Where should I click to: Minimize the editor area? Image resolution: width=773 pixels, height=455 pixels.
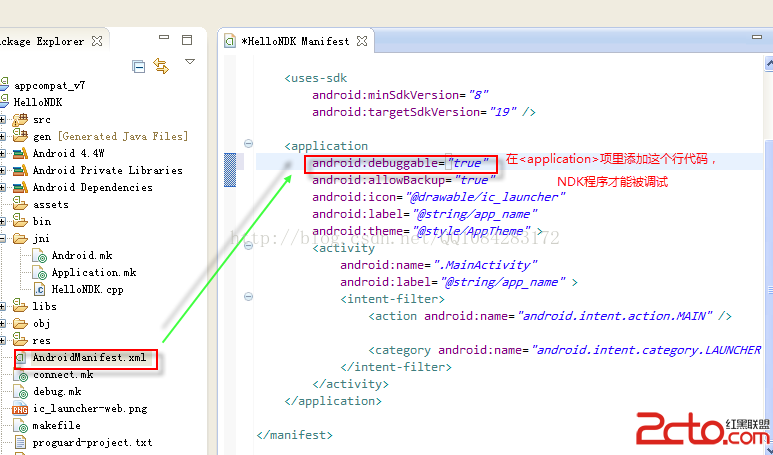point(757,37)
